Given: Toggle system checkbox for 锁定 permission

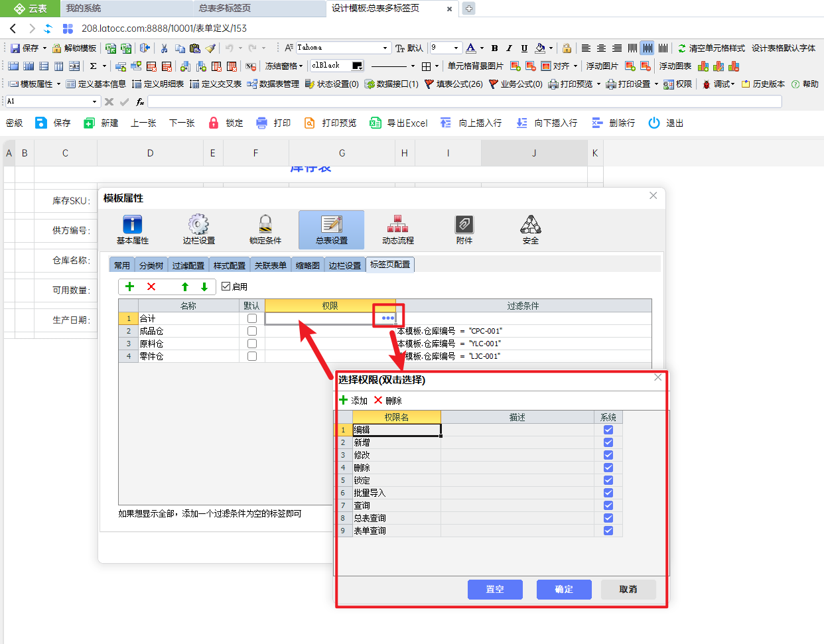Looking at the screenshot, I should tap(608, 480).
